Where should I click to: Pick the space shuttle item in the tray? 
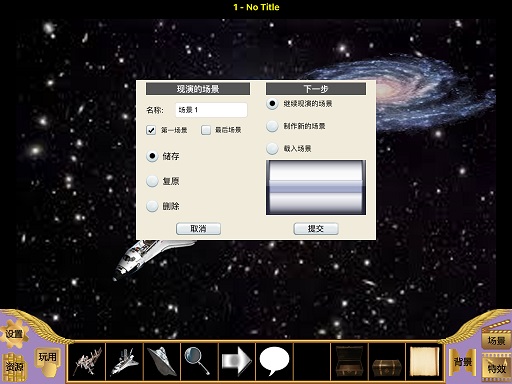click(x=125, y=362)
